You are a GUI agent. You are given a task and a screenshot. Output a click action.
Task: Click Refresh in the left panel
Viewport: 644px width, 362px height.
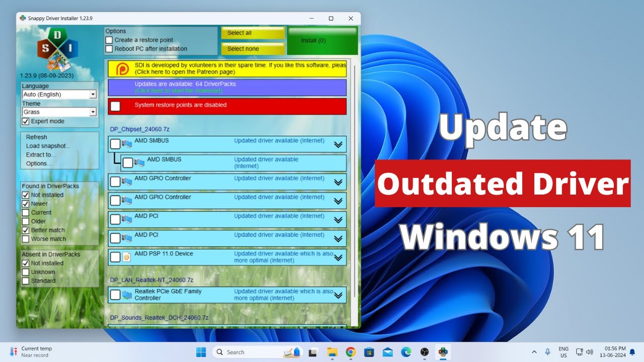tap(37, 137)
